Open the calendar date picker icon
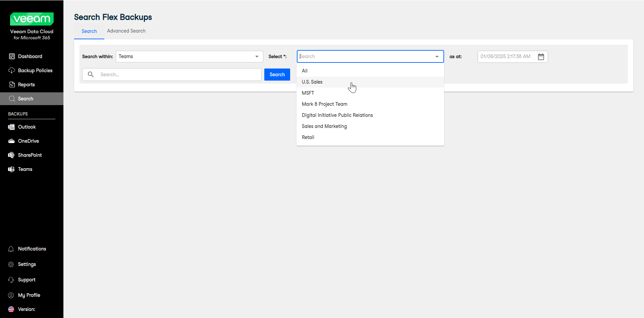Viewport: 644px width, 318px height. pos(541,57)
